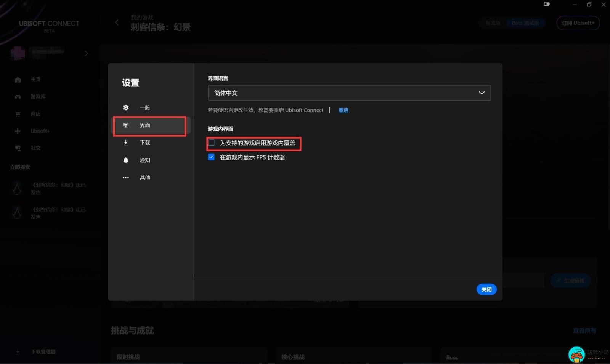Select the 标准版 toggle option
610x364 pixels.
point(493,23)
